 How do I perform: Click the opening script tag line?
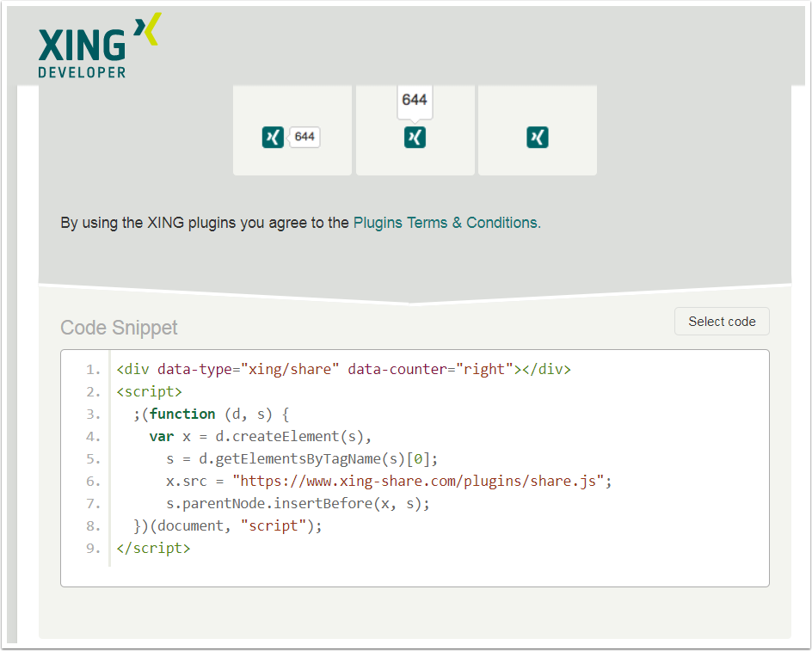149,392
